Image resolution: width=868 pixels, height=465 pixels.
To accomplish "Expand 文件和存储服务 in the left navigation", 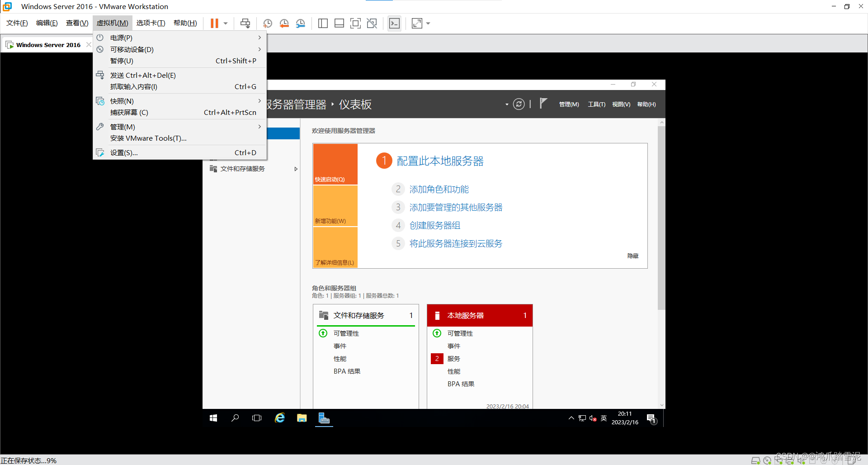I will coord(296,169).
